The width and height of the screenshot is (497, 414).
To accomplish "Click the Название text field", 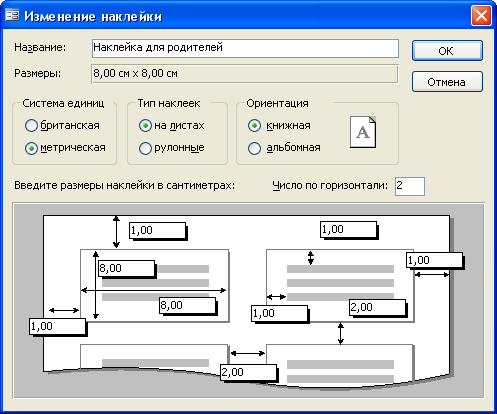I will (x=245, y=48).
